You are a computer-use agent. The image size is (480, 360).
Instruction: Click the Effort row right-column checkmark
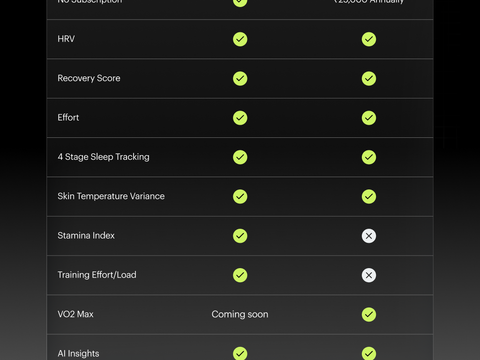pos(369,118)
